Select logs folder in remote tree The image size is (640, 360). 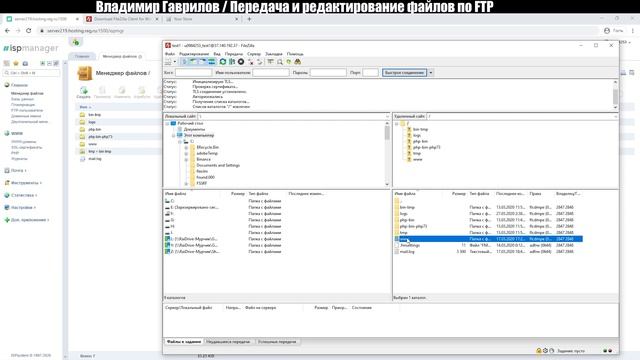[417, 136]
